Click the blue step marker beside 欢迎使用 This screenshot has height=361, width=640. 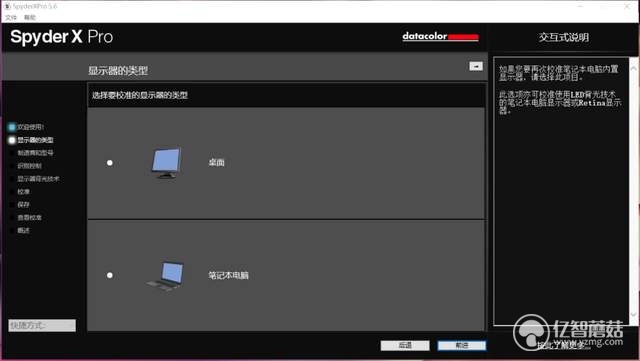point(11,127)
